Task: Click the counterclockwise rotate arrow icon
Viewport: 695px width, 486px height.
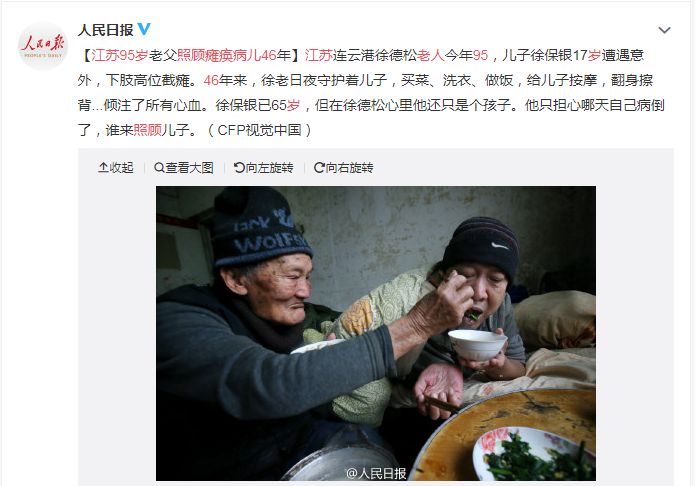Action: tap(239, 168)
